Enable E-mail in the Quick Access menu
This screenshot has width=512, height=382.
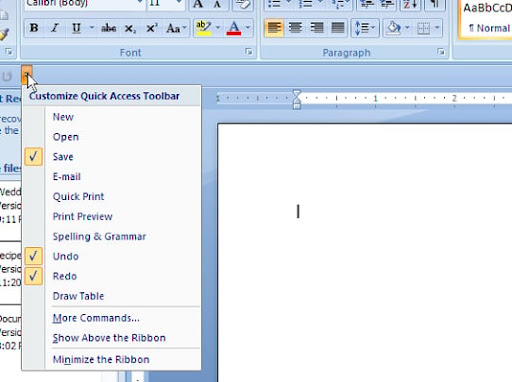112,177
